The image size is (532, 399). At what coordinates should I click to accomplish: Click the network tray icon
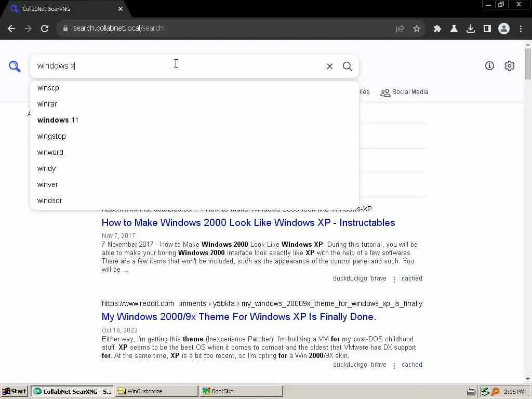pyautogui.click(x=486, y=392)
